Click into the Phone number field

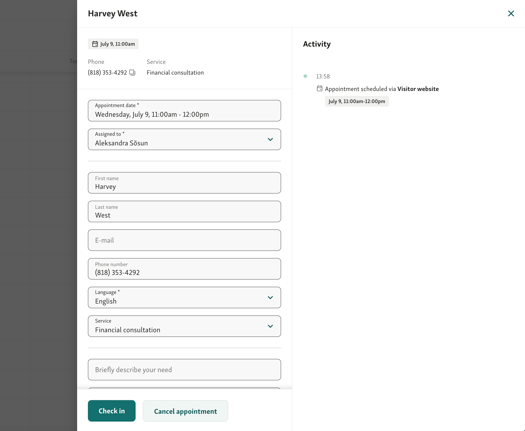click(x=184, y=269)
